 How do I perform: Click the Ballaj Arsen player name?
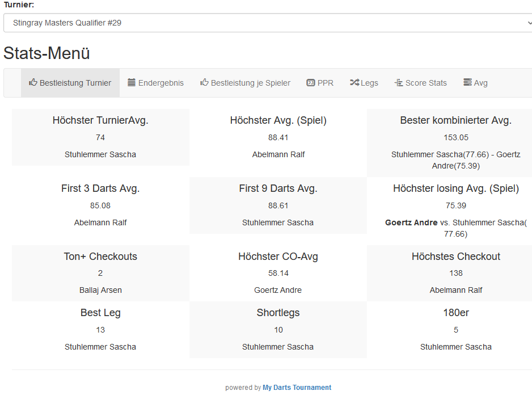[100, 290]
